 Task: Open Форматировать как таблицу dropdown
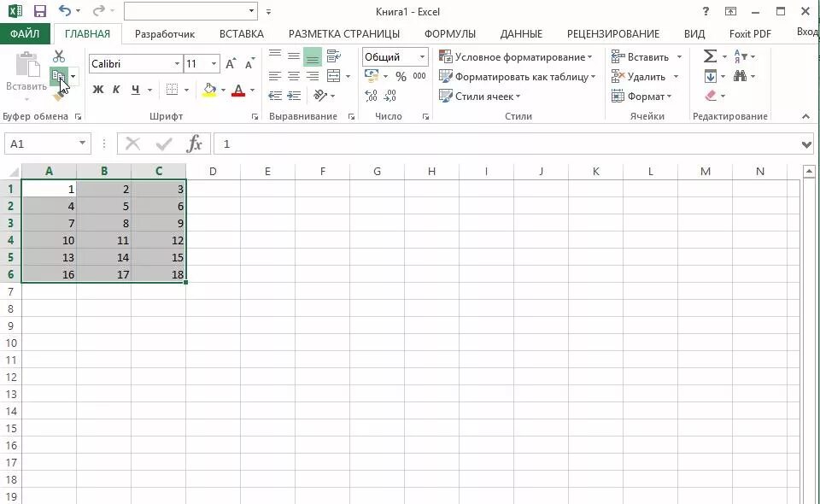(518, 76)
